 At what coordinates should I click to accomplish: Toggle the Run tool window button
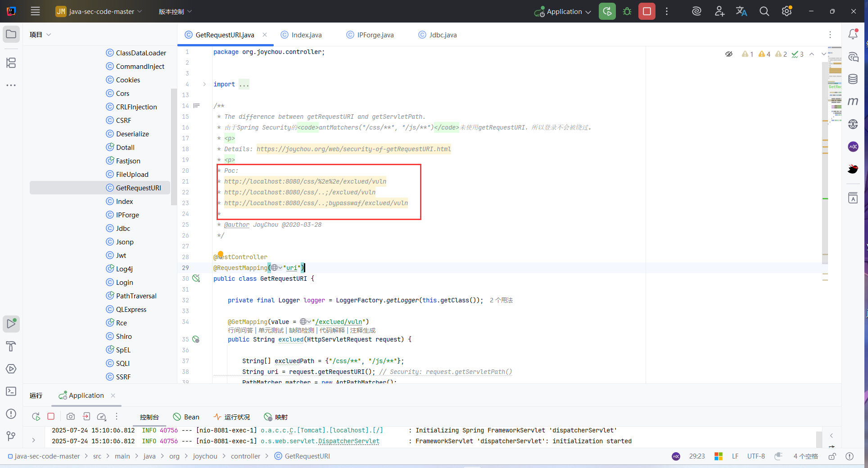(11, 324)
